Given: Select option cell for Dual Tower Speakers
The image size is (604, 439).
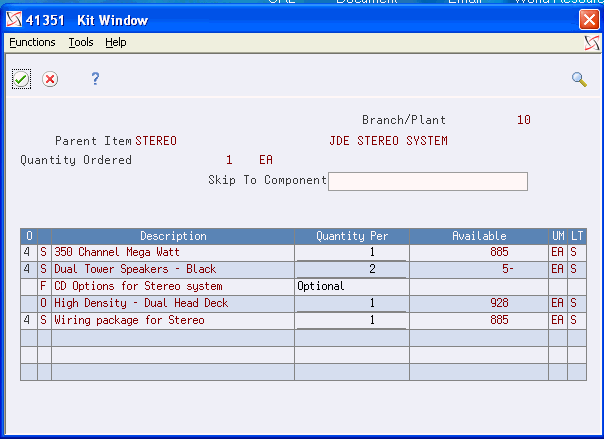Looking at the screenshot, I should click(x=29, y=270).
